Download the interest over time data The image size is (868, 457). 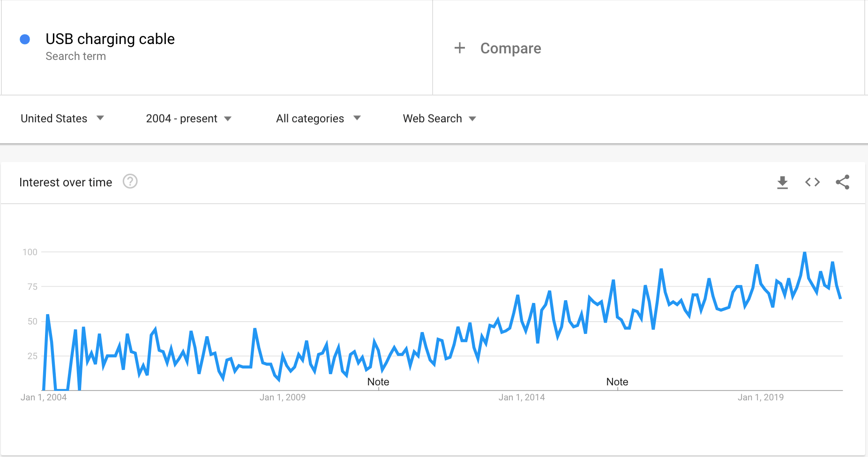[x=782, y=182]
